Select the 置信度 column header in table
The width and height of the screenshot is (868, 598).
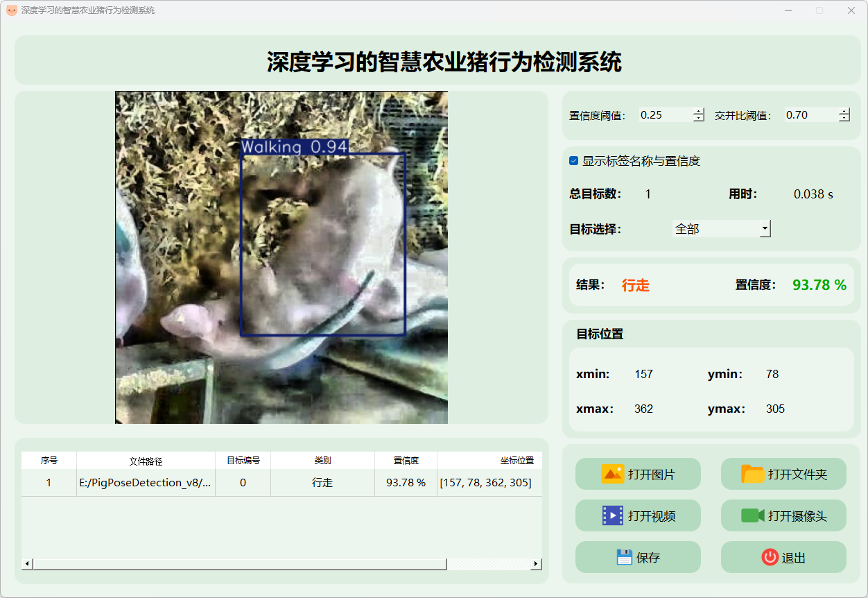[x=406, y=461]
